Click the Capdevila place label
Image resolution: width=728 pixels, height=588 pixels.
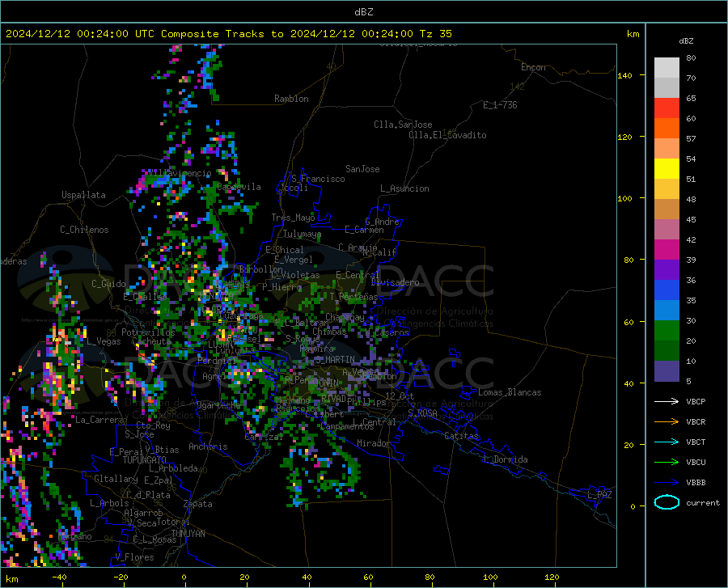tap(239, 187)
